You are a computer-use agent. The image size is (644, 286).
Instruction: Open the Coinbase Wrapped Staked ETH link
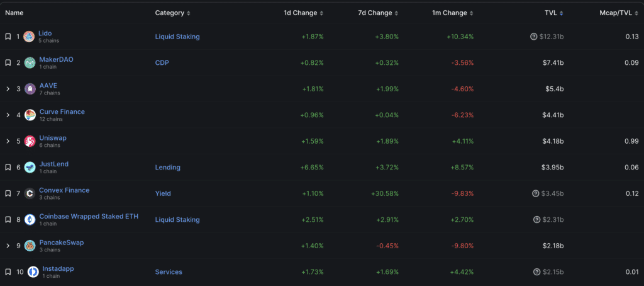point(89,216)
